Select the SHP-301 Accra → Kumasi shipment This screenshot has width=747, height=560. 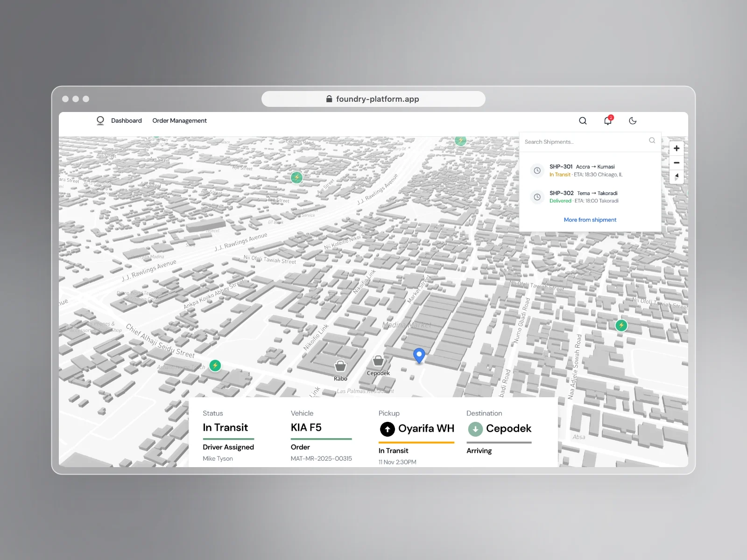coord(590,170)
